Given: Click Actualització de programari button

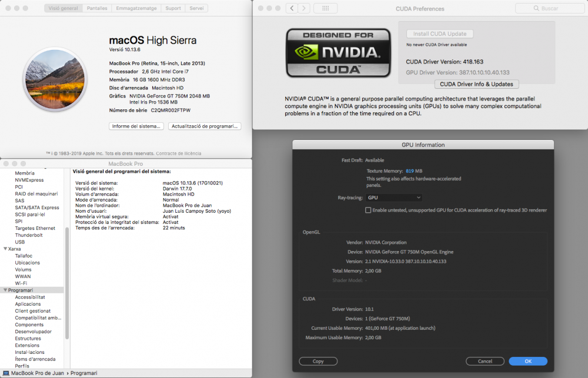Looking at the screenshot, I should point(205,126).
